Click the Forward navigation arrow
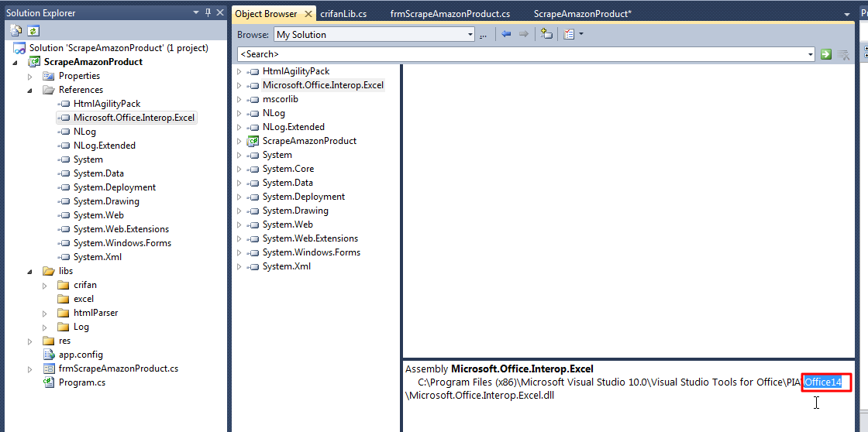The height and width of the screenshot is (432, 868). click(x=523, y=34)
